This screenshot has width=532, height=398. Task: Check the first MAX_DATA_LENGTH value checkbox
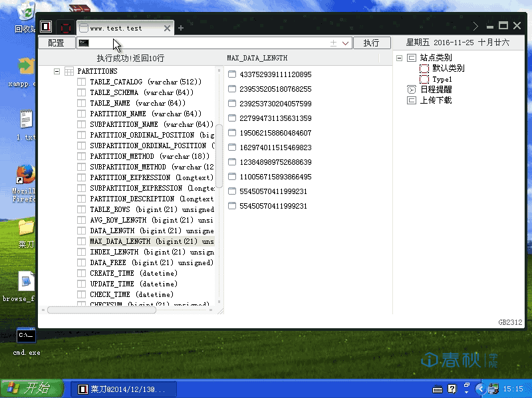tap(231, 74)
